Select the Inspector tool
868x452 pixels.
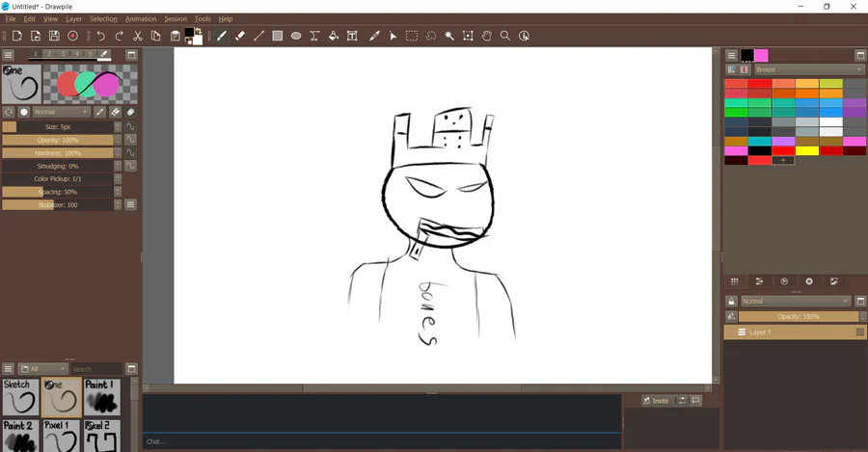coord(525,36)
